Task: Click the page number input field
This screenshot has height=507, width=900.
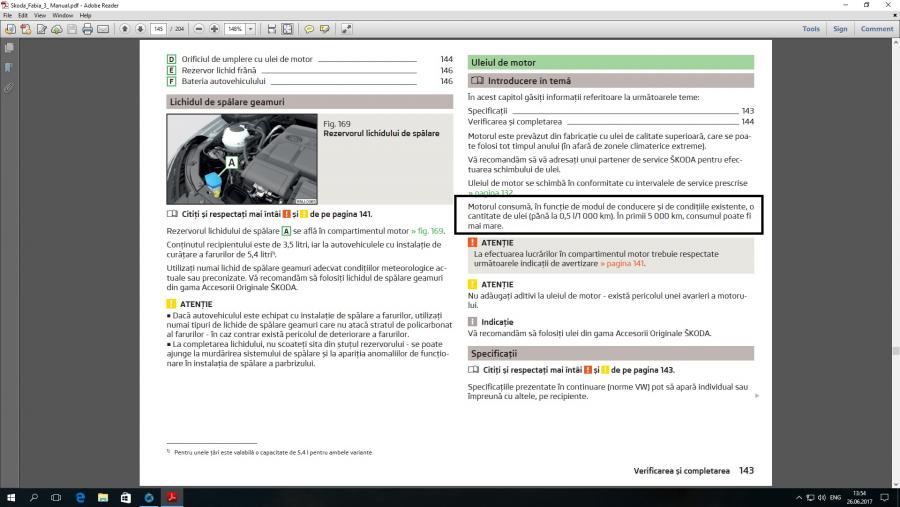Action: pyautogui.click(x=158, y=29)
